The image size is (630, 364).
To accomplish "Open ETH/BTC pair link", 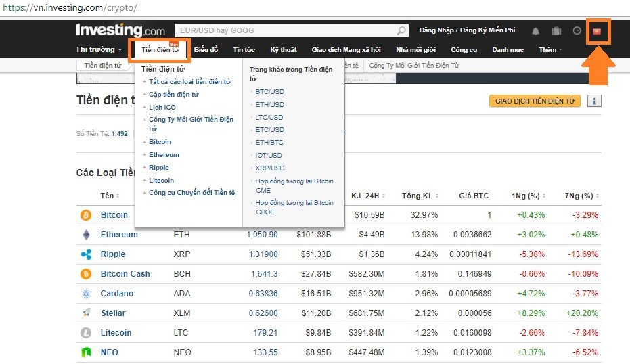I will pyautogui.click(x=269, y=143).
